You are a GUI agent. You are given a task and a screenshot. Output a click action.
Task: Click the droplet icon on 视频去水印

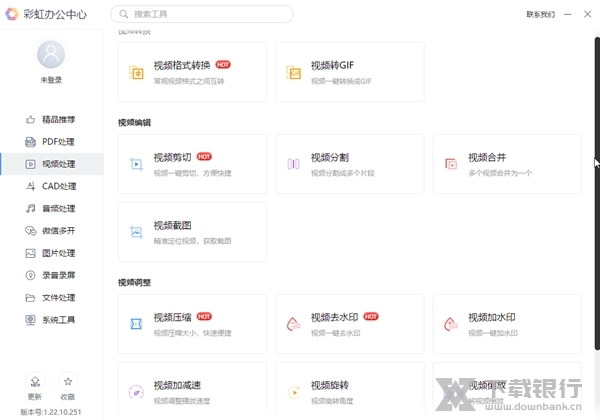click(293, 324)
